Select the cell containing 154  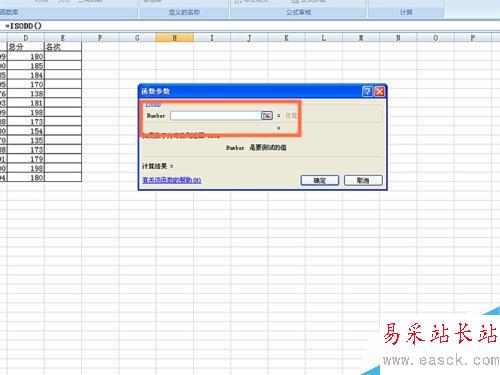coord(26,131)
